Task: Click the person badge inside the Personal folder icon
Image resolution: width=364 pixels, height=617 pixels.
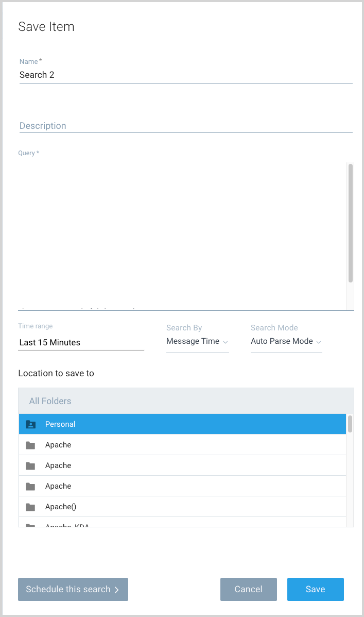Action: (30, 424)
